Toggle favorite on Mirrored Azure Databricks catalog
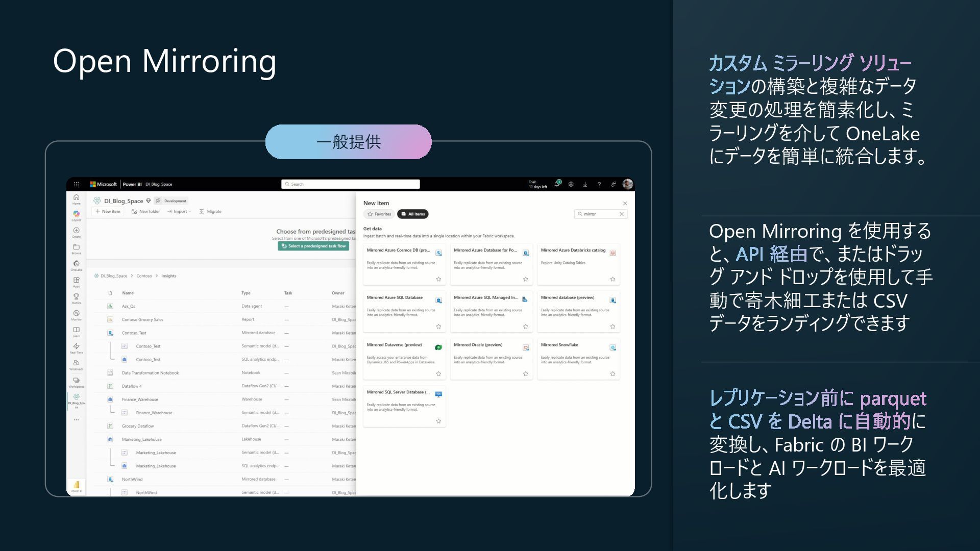Image resolution: width=980 pixels, height=551 pixels. pos(612,279)
